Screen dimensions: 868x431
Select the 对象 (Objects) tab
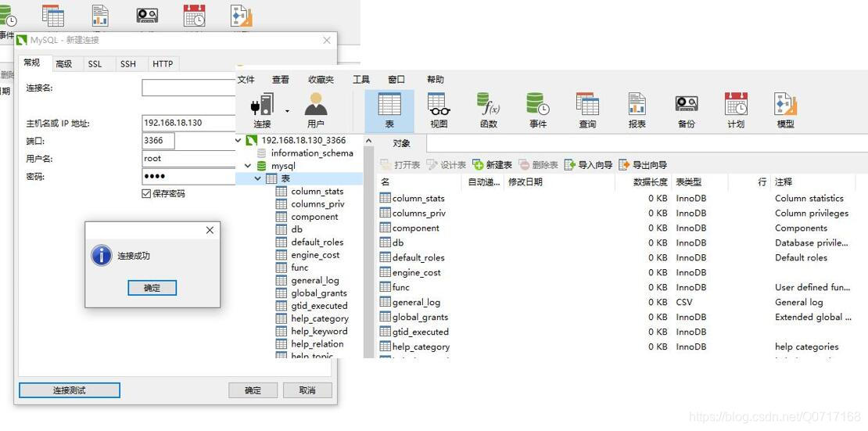[401, 143]
